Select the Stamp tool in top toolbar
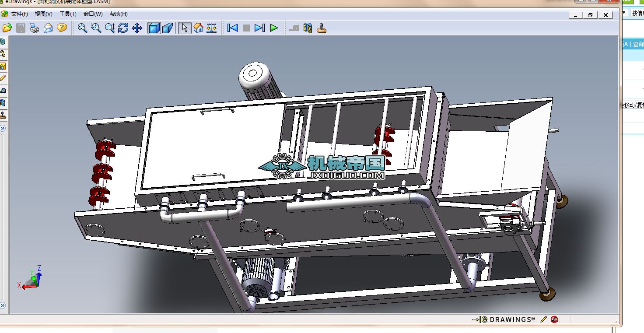This screenshot has height=333, width=644. (x=322, y=28)
